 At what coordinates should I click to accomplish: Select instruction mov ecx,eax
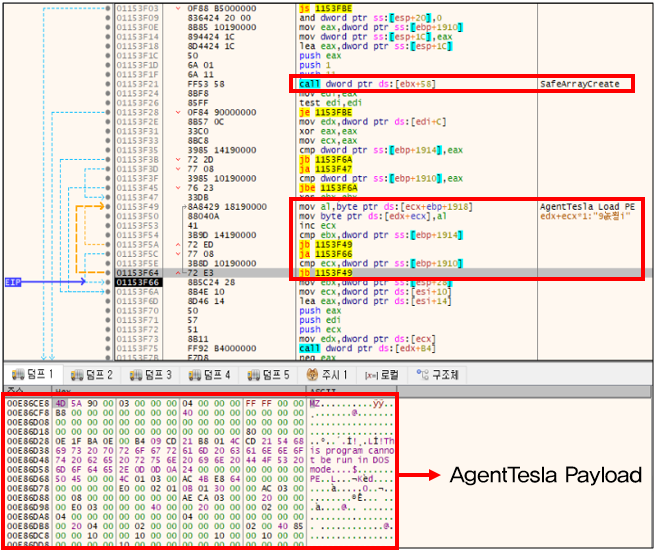click(328, 140)
